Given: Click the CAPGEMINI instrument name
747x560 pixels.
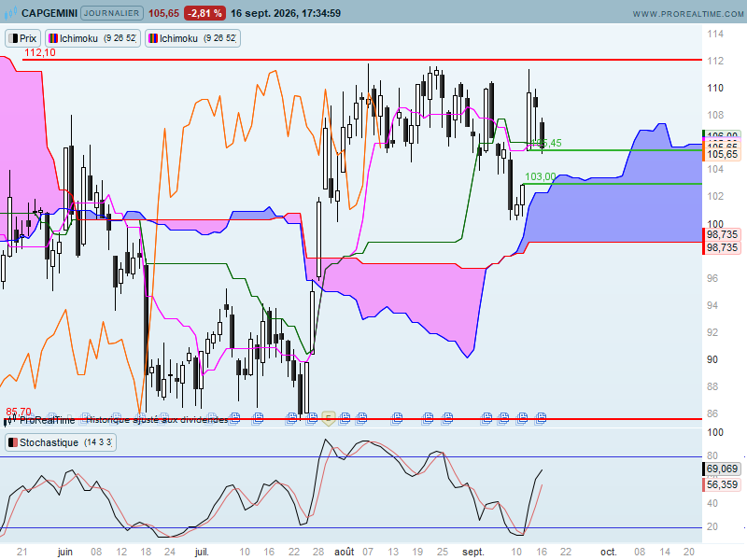Looking at the screenshot, I should click(49, 13).
